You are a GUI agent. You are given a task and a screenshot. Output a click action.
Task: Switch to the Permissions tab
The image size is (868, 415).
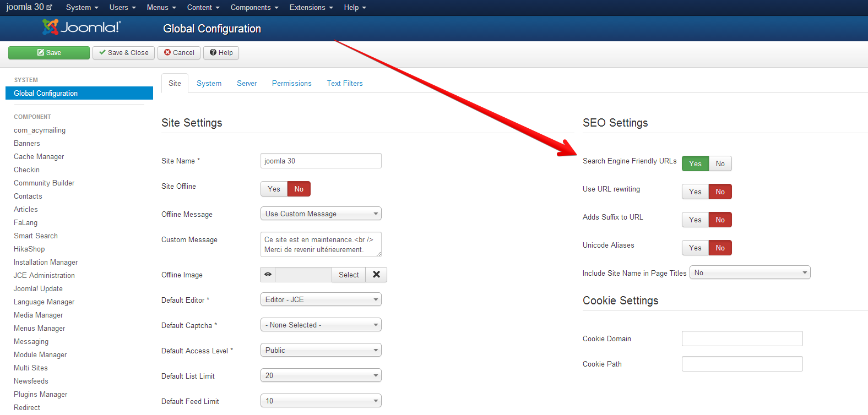point(292,83)
